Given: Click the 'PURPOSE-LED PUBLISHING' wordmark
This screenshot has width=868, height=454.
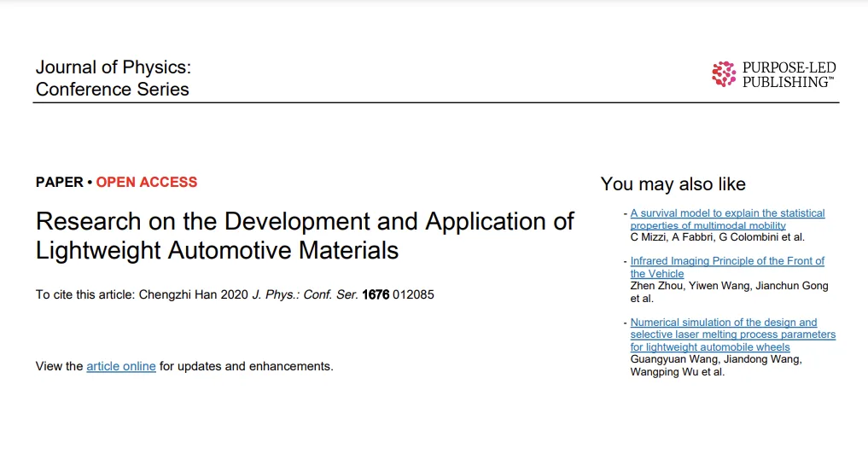Looking at the screenshot, I should [x=789, y=75].
